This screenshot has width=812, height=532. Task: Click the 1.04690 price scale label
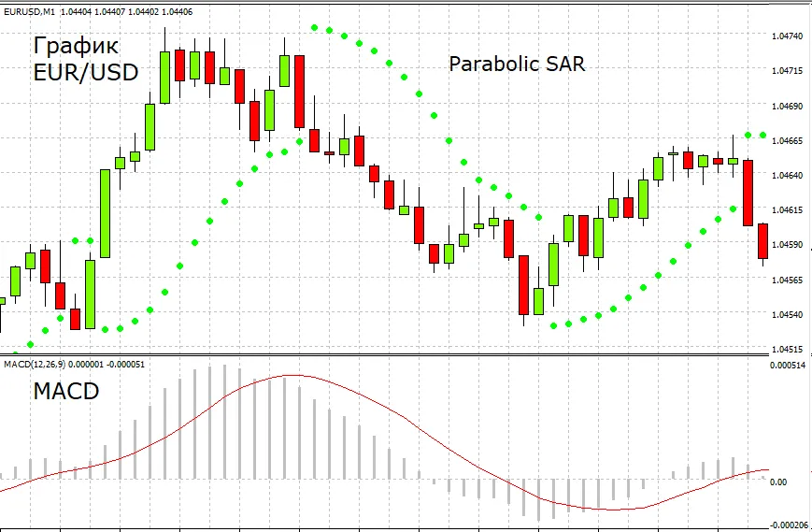(x=787, y=107)
